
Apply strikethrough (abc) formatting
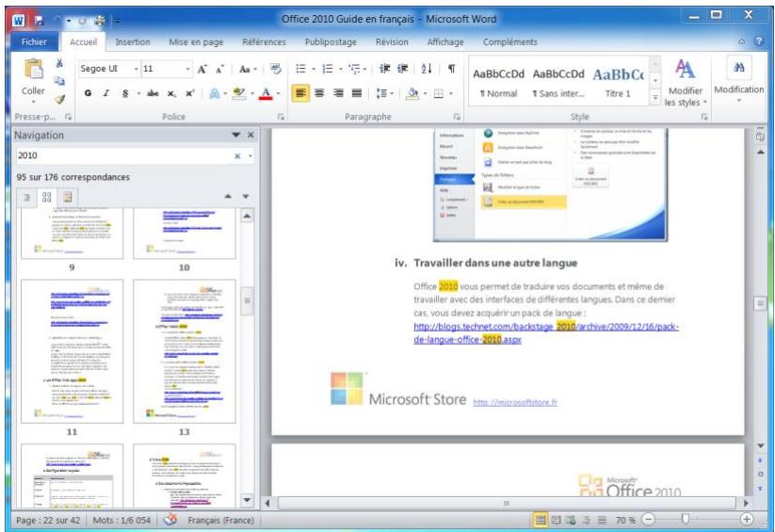pyautogui.click(x=153, y=93)
